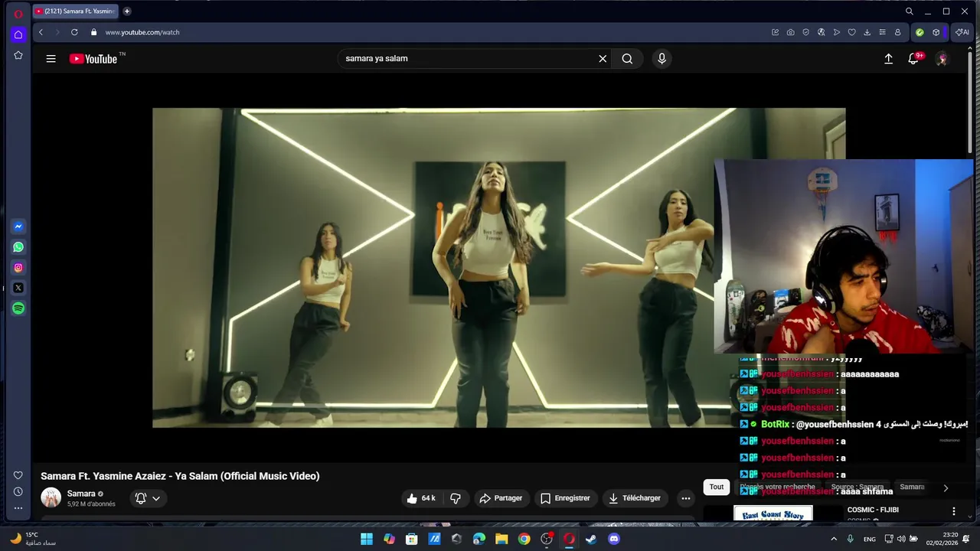Select the 'Tout' filter chip
Image resolution: width=980 pixels, height=551 pixels.
coord(717,487)
